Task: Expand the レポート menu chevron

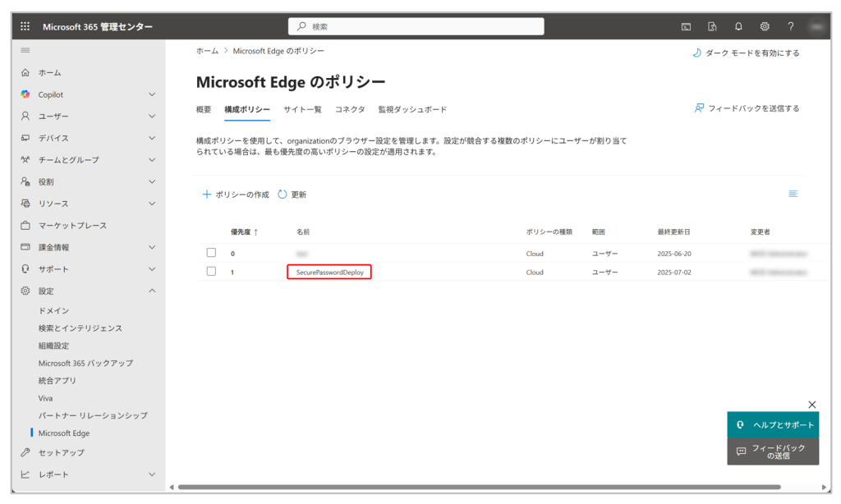Action: click(152, 474)
